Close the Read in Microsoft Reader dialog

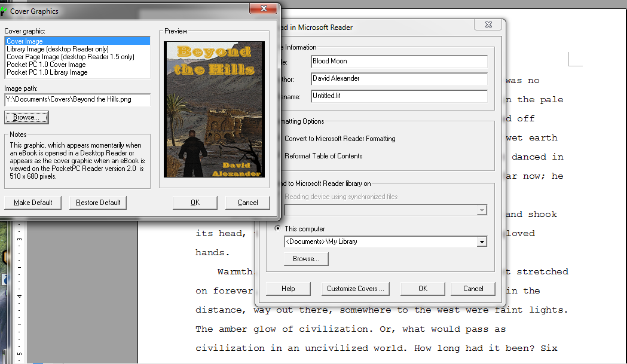click(x=488, y=25)
